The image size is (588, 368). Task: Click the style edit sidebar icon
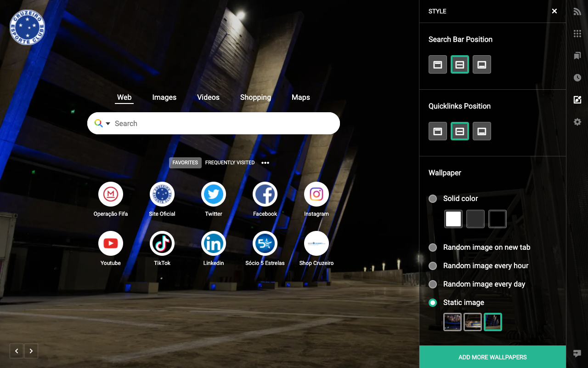coord(577,100)
